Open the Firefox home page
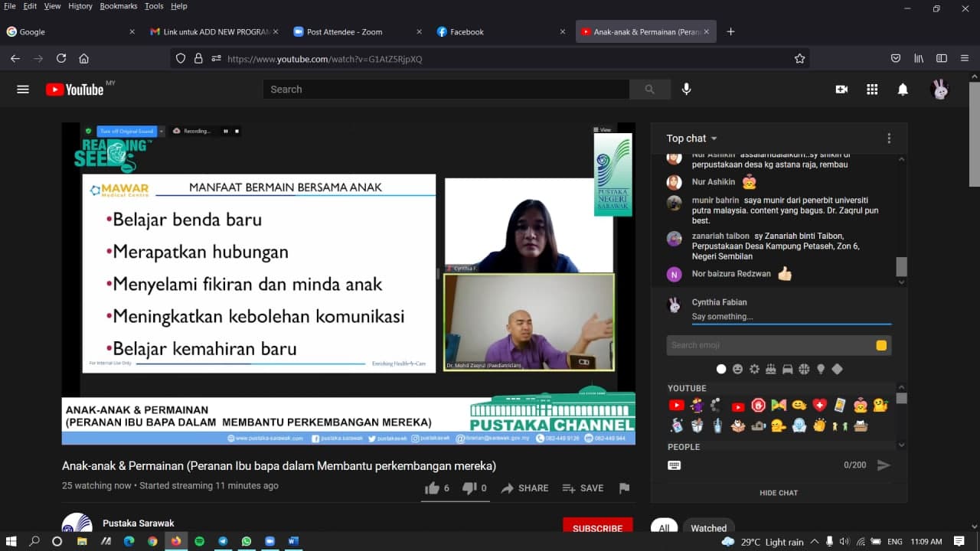Screen dimensions: 980x551 [x=84, y=59]
